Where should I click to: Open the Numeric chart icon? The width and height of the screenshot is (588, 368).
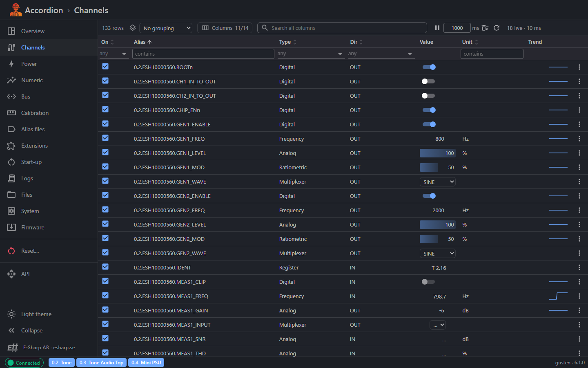coord(11,80)
